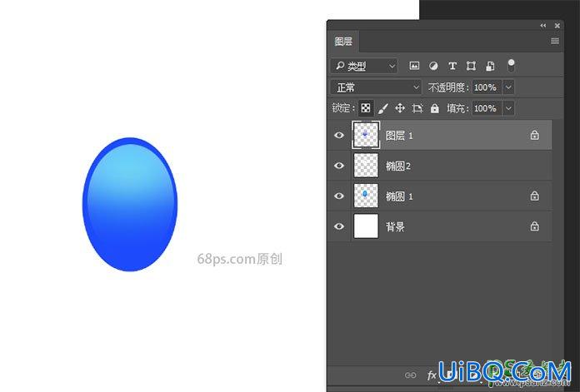Filter layers by shape layer icon
This screenshot has height=392, width=580.
point(471,66)
